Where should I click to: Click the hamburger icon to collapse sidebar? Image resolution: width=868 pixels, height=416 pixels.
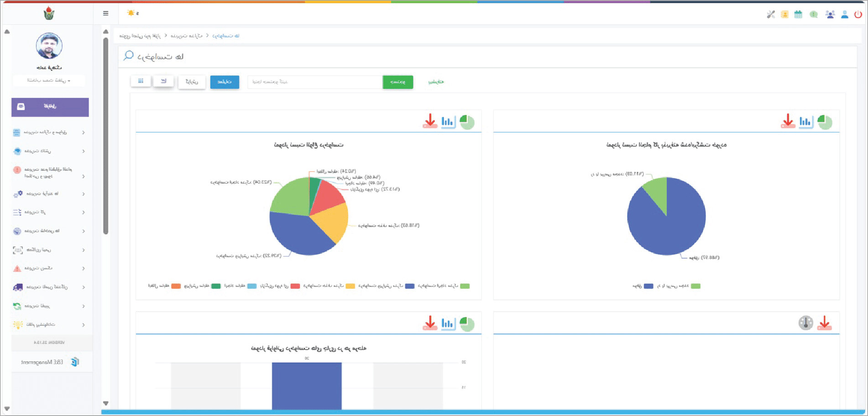[x=106, y=14]
